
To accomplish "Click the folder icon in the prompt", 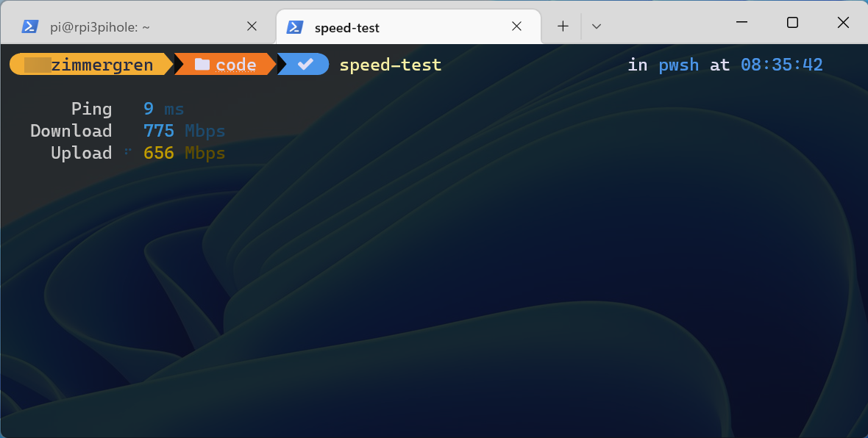I will (x=202, y=65).
